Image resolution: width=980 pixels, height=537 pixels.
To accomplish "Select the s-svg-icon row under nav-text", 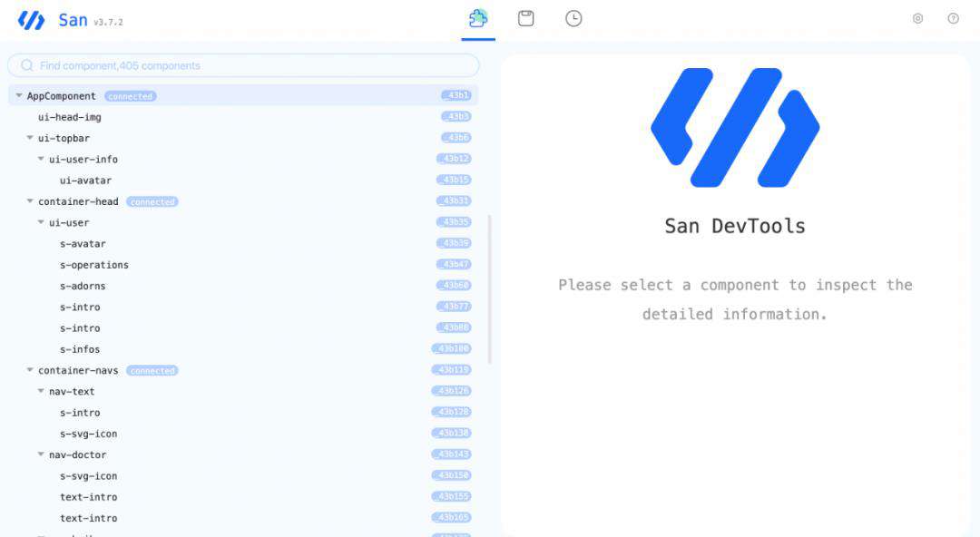I will click(88, 434).
